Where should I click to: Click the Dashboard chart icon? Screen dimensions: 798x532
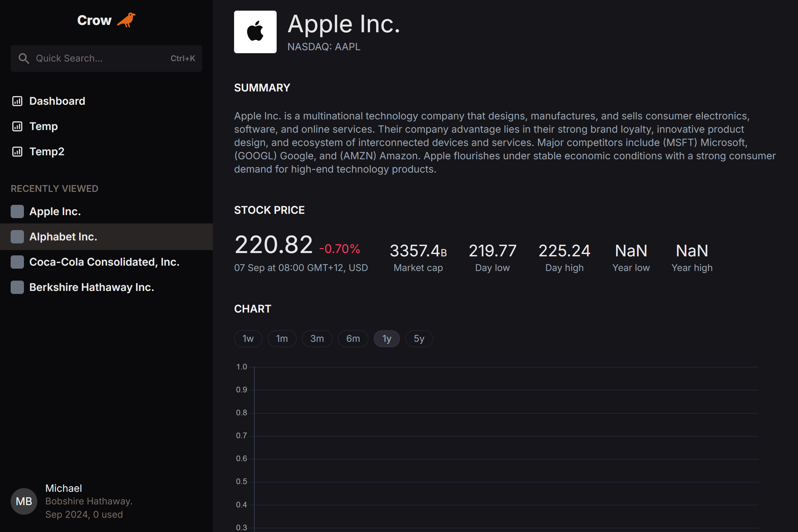pyautogui.click(x=17, y=101)
